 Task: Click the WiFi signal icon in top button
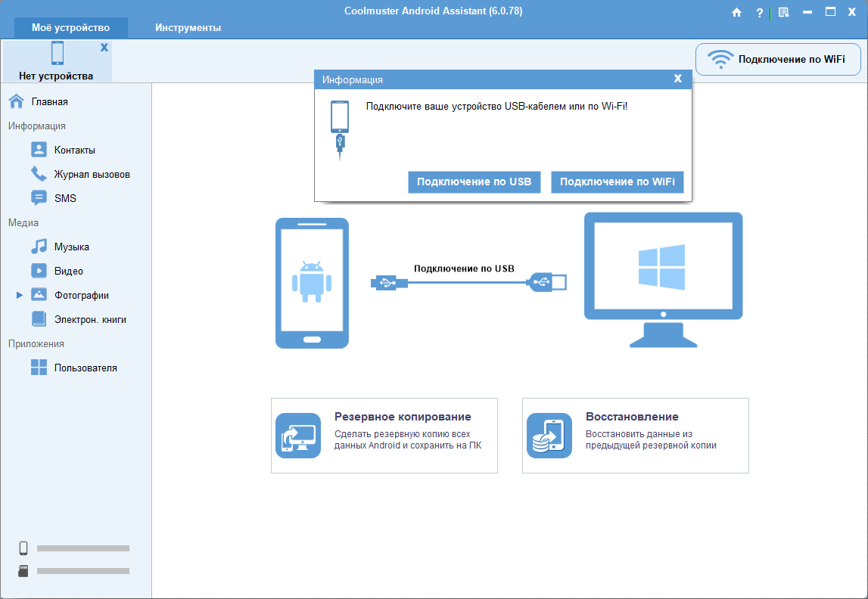720,59
